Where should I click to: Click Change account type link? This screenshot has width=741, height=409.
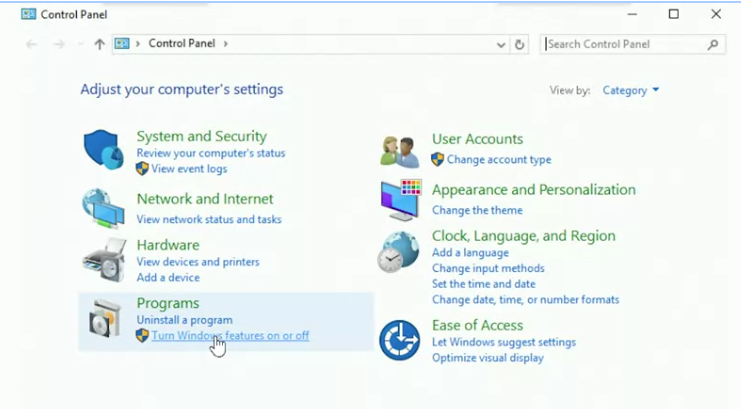(499, 160)
